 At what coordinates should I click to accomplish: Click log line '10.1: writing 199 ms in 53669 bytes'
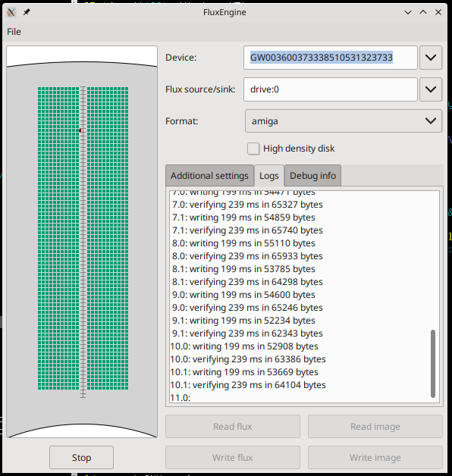click(x=244, y=372)
